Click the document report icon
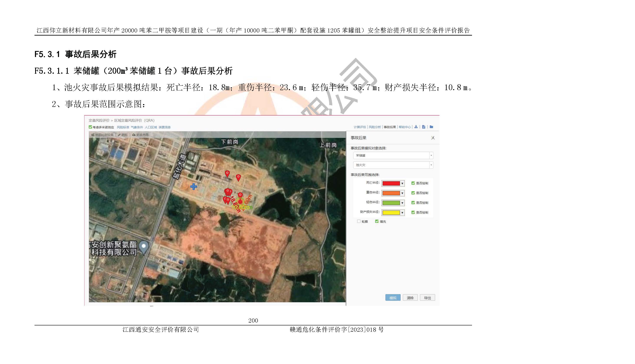This screenshot has height=364, width=635. pyautogui.click(x=424, y=127)
